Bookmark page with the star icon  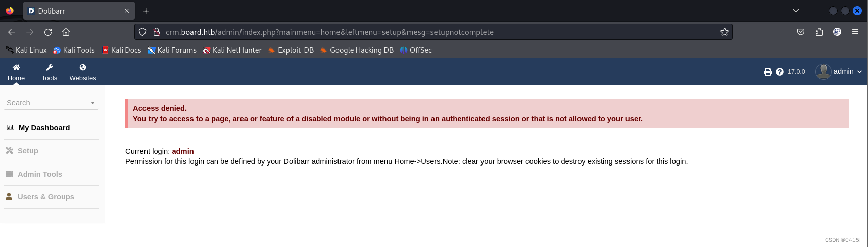click(x=724, y=32)
